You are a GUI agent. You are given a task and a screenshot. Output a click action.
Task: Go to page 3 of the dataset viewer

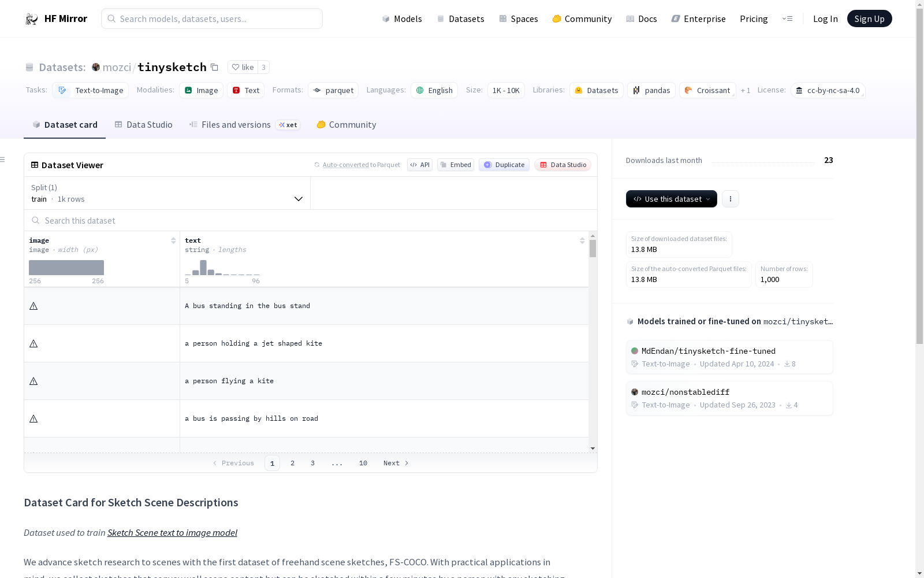point(313,463)
